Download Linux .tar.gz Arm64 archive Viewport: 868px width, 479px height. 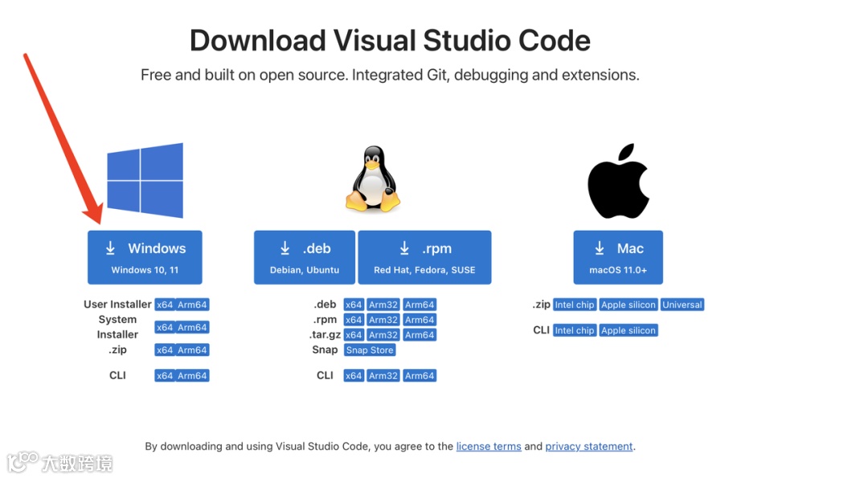tap(420, 335)
